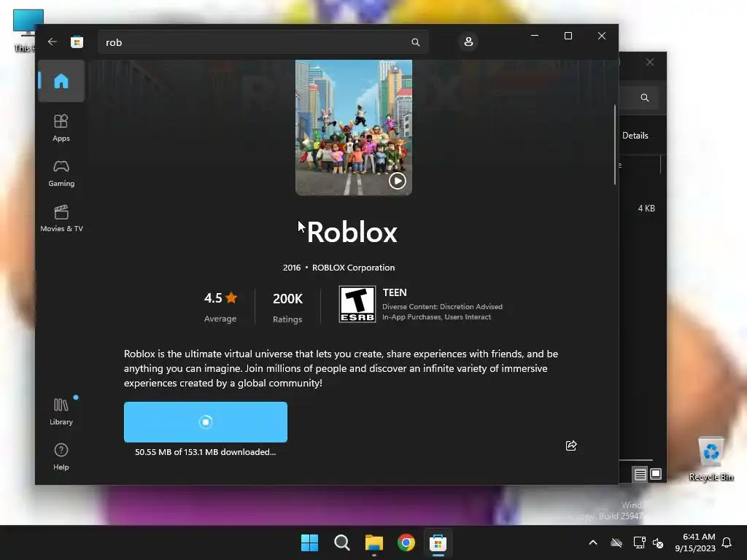The image size is (747, 560).
Task: Open the Windows Start menu
Action: (x=309, y=542)
